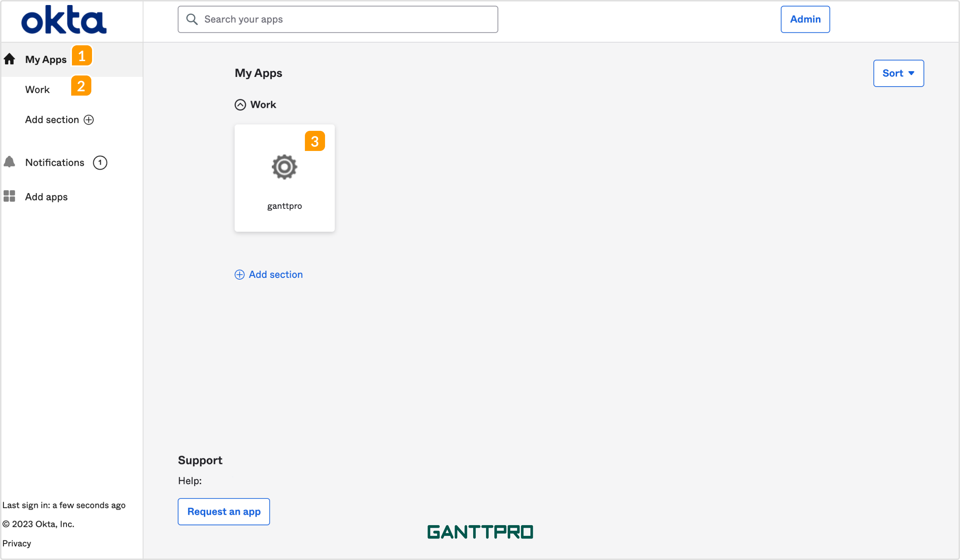Click the Okta logo

tap(64, 20)
